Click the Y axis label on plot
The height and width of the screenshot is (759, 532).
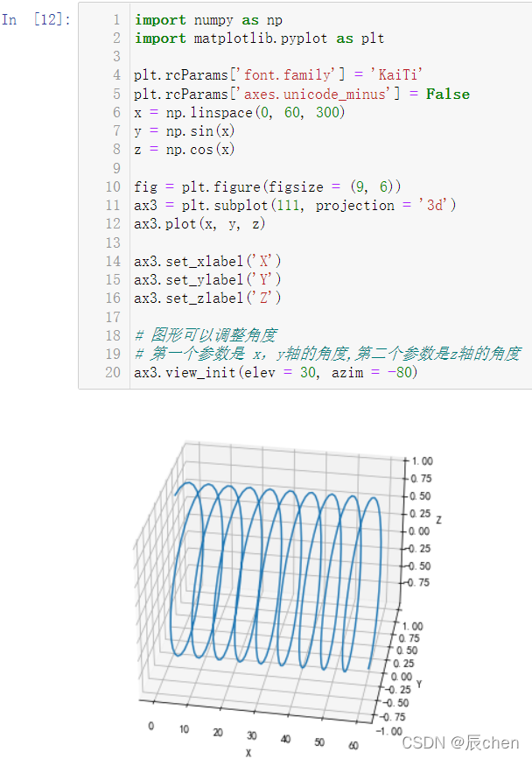click(419, 684)
